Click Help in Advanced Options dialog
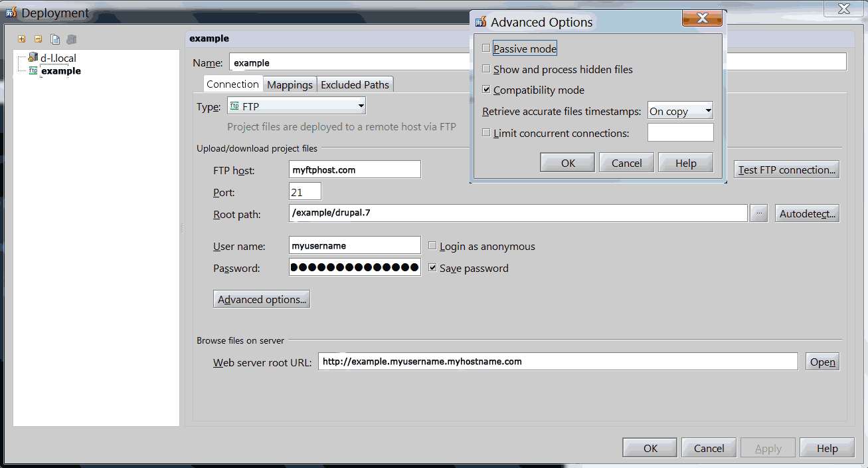The height and width of the screenshot is (468, 868). [x=685, y=163]
